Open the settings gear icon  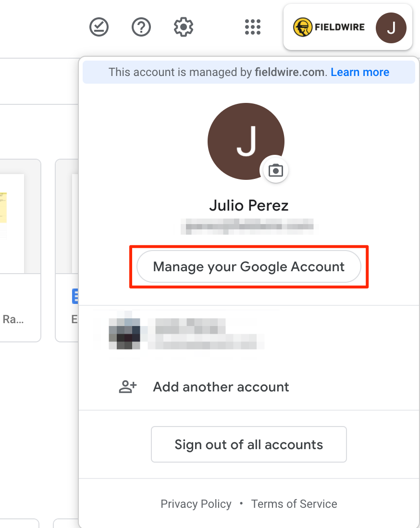point(184,27)
